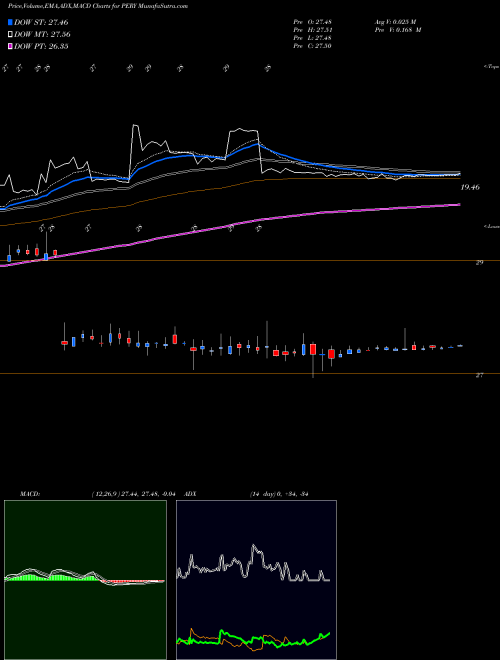Click the 'MACD:' panel heading
Screen dimensions: 500x660
[30, 494]
